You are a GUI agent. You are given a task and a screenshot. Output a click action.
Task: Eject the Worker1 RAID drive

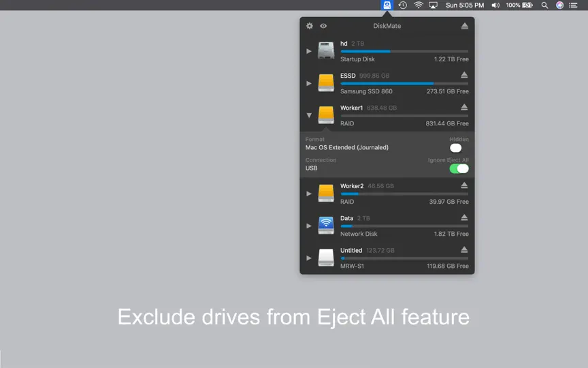pyautogui.click(x=464, y=108)
